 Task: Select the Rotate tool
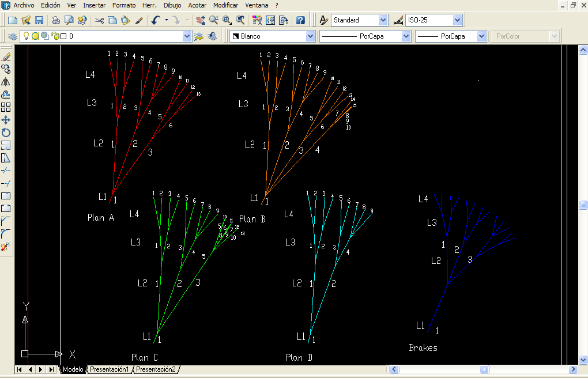[x=6, y=133]
